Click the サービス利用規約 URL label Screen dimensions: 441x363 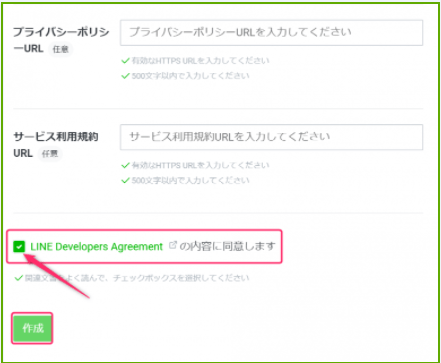(56, 145)
